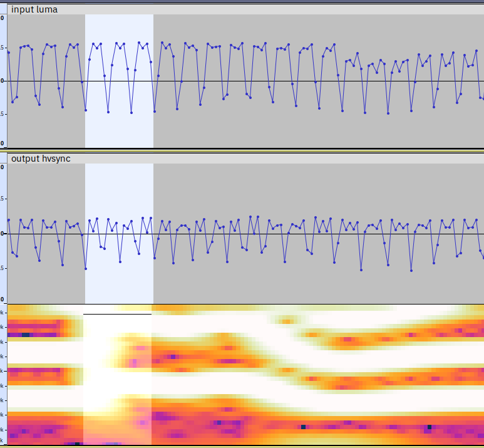Click the black horizontal line atop spectrogram selection
This screenshot has width=484, height=448.
(118, 314)
